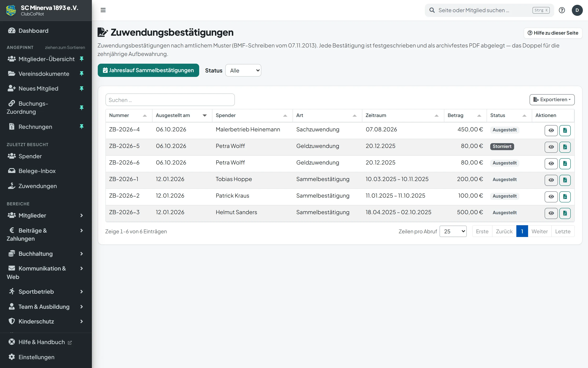
Task: Sort table by Spender column header
Action: coord(252,115)
